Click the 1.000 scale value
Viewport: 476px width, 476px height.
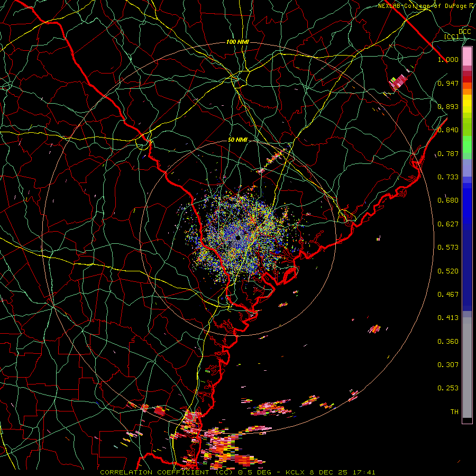coord(448,60)
